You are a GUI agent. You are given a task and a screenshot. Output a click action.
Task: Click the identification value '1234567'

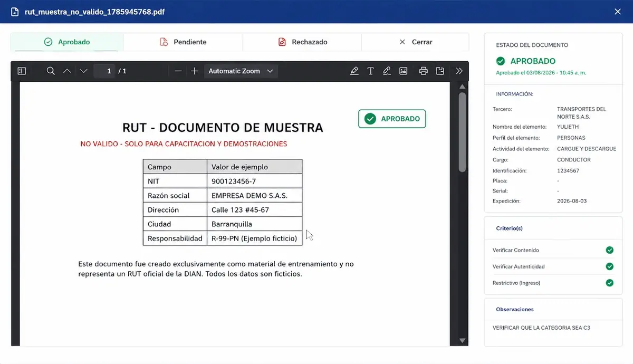(x=568, y=171)
